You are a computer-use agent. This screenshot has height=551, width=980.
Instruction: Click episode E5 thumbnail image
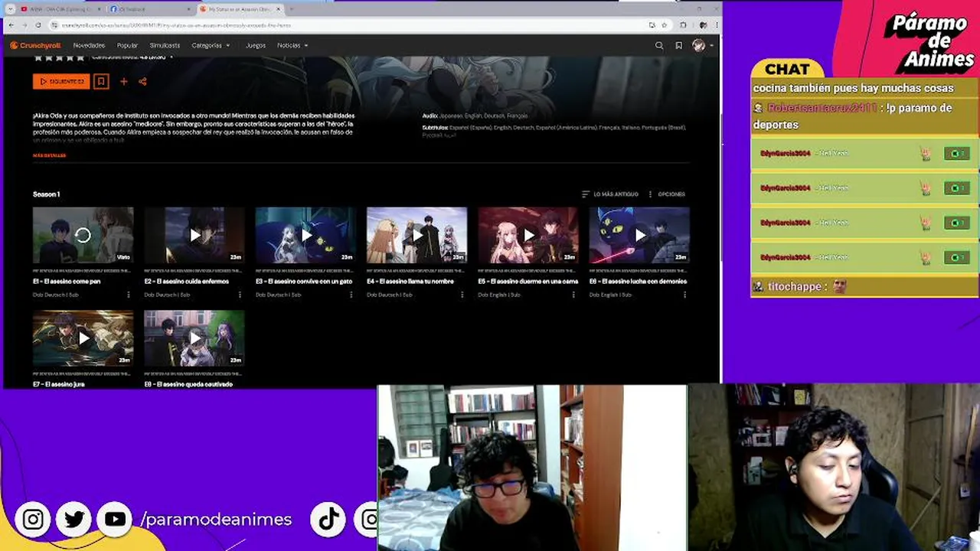pos(528,235)
